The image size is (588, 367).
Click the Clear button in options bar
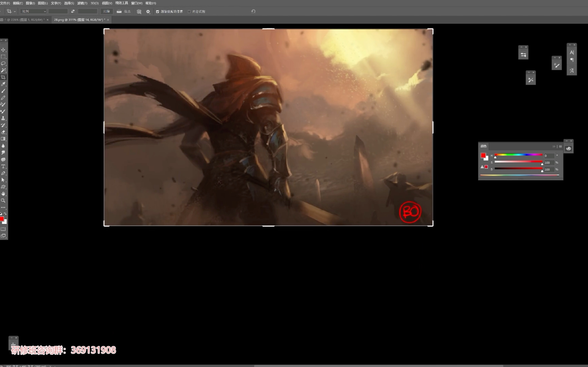point(107,11)
